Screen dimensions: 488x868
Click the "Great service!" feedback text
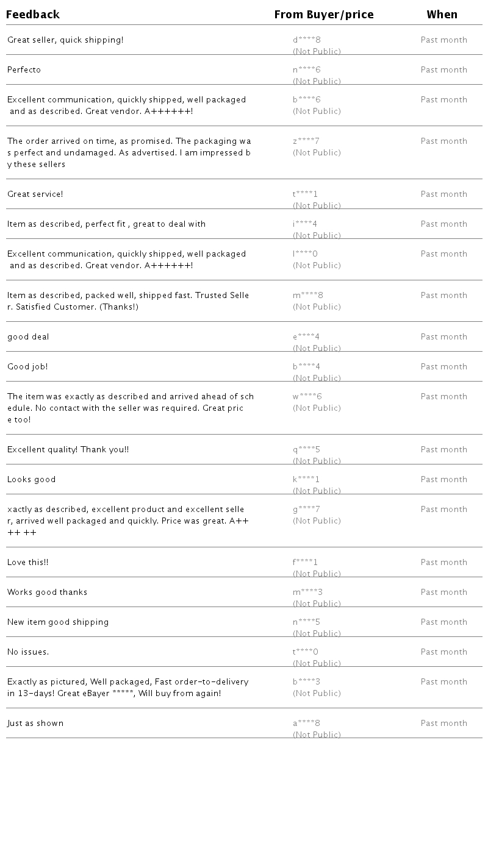(x=35, y=194)
